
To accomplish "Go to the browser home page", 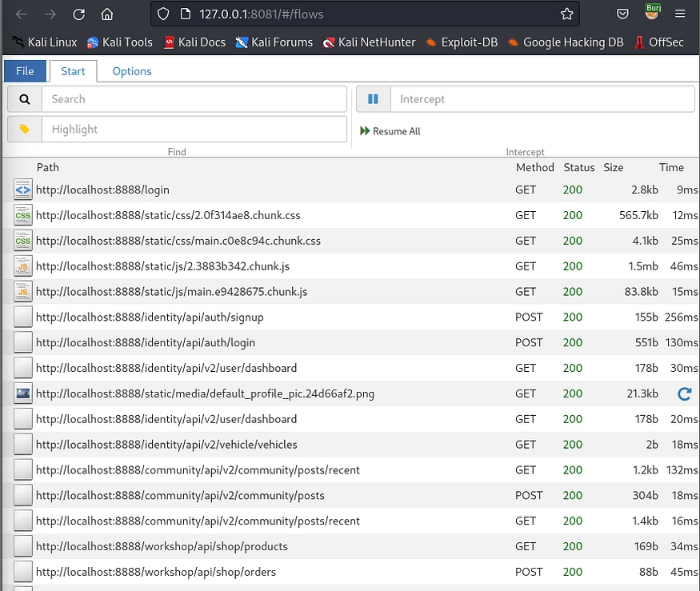I will click(106, 14).
